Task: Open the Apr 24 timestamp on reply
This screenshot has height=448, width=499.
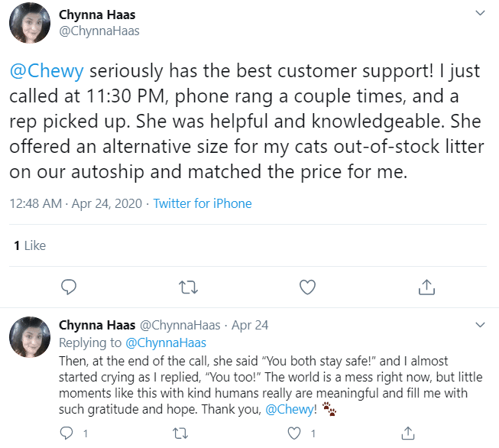Action: (250, 325)
